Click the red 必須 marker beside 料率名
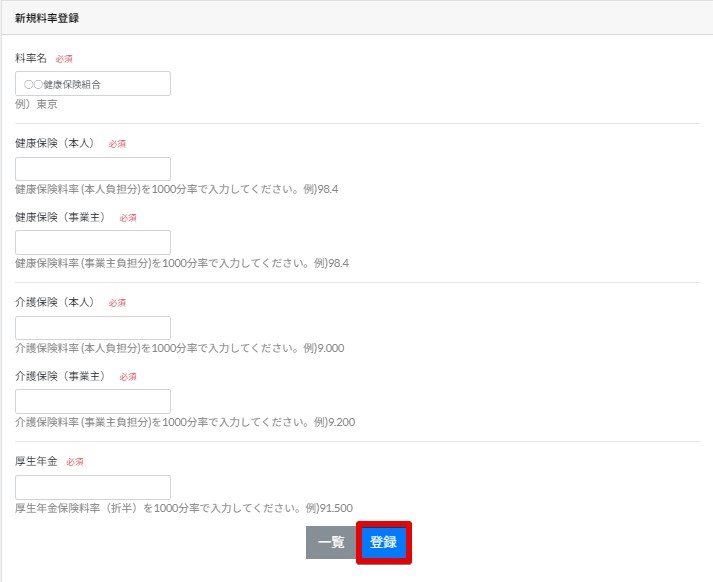This screenshot has height=582, width=713. click(64, 59)
